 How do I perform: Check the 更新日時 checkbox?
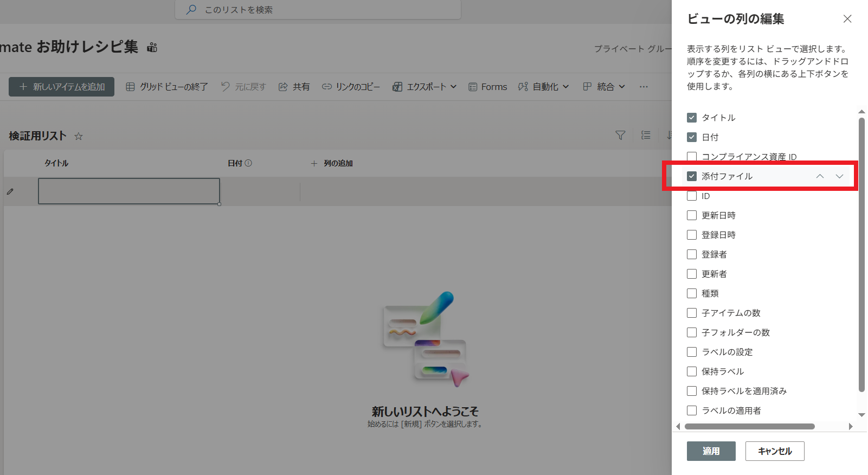coord(692,215)
